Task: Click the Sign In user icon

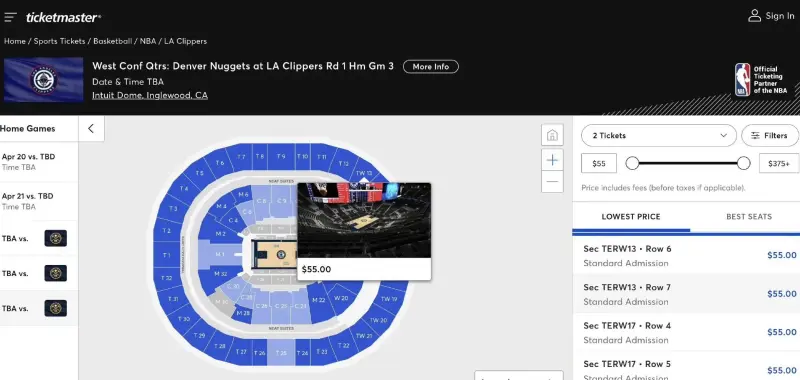Action: pyautogui.click(x=754, y=16)
